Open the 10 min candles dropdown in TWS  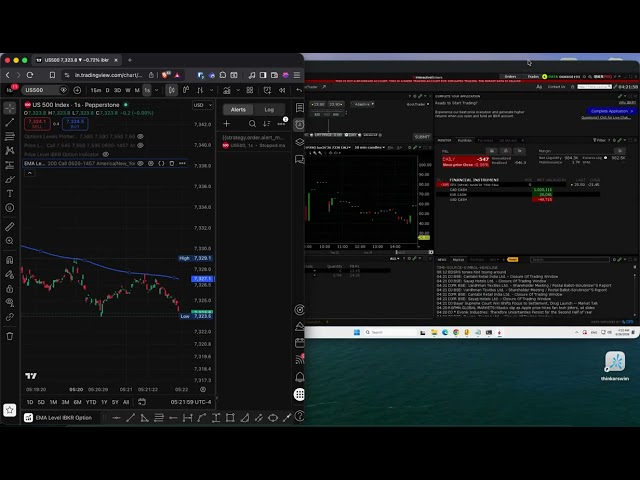(x=369, y=147)
